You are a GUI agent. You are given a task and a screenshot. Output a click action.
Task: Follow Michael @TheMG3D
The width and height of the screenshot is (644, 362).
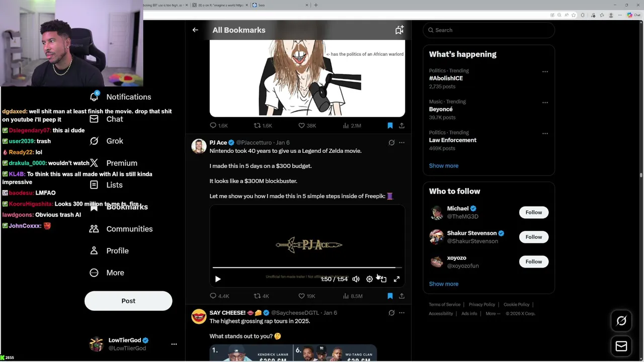pos(534,212)
